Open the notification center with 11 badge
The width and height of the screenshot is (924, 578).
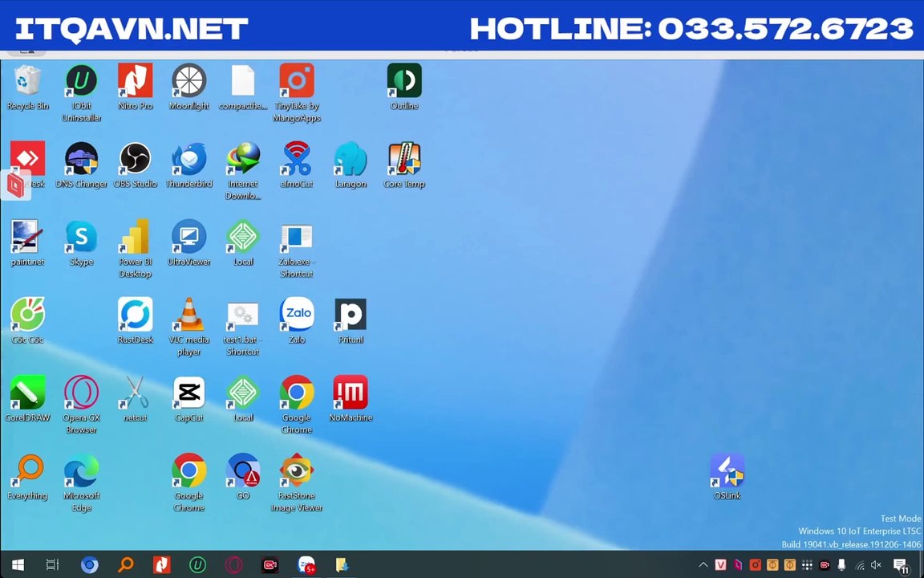[901, 565]
